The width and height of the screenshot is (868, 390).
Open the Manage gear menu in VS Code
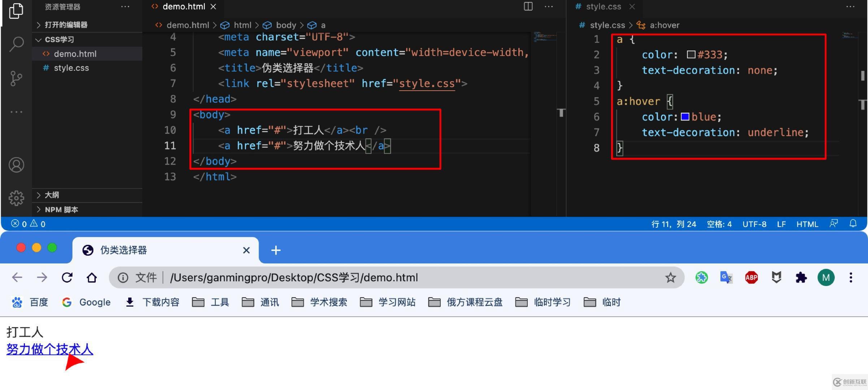tap(16, 198)
